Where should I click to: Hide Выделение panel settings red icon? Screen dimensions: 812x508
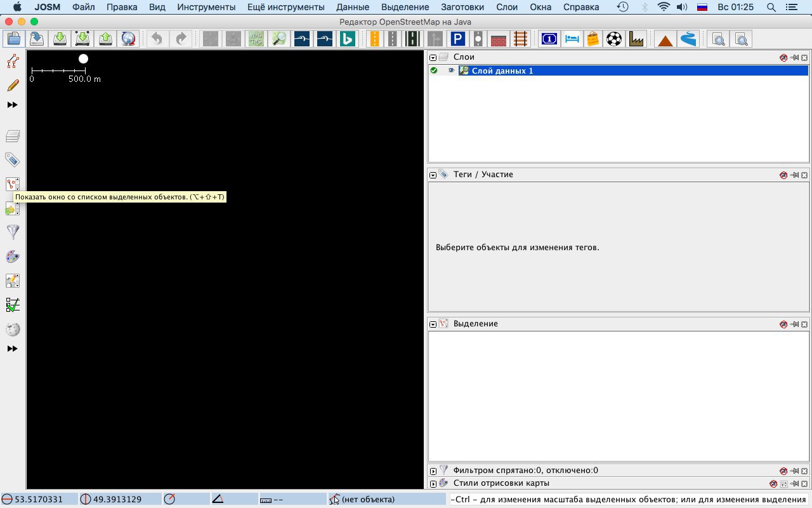pos(783,324)
